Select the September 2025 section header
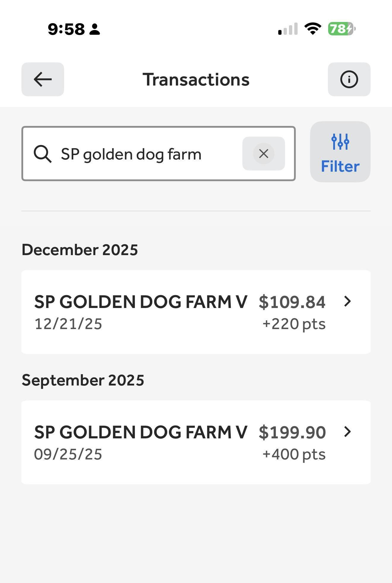This screenshot has width=392, height=583. point(83,380)
